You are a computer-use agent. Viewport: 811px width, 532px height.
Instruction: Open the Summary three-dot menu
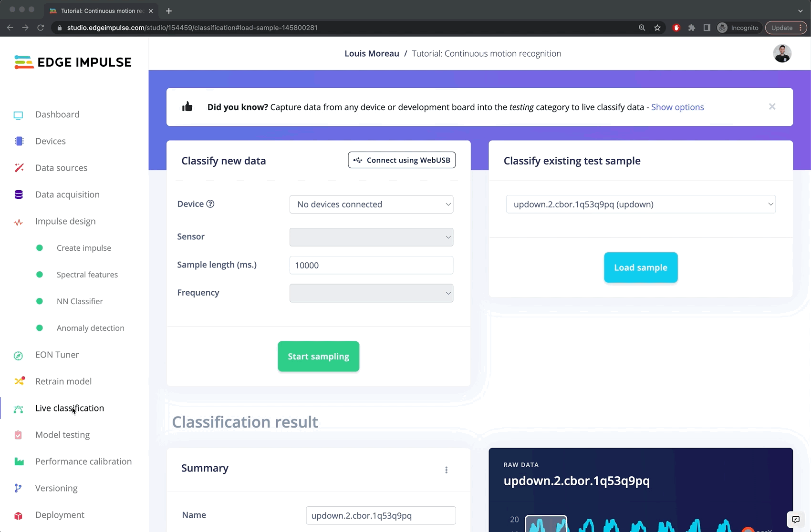coord(447,470)
